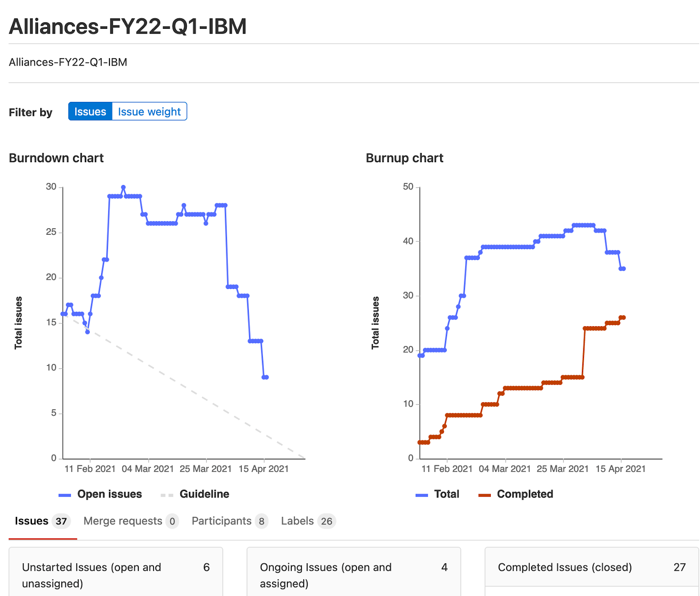Viewport: 700px width, 596px height.
Task: Click the final Total point in burnup chart
Action: pyautogui.click(x=623, y=268)
